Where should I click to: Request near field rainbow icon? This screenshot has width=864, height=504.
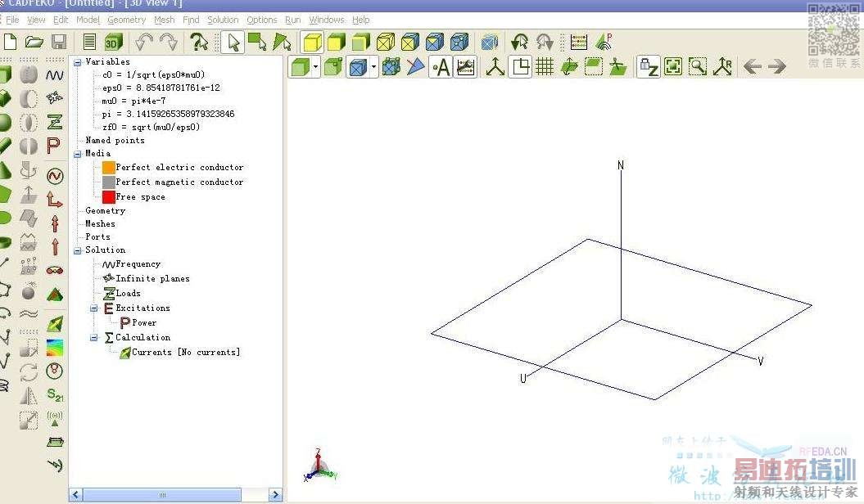pos(55,347)
